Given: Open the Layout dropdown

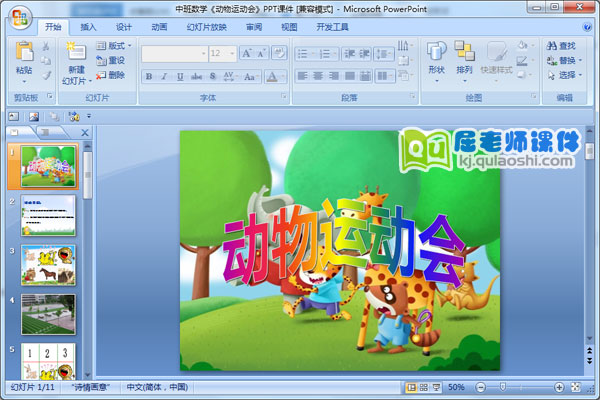Looking at the screenshot, I should point(114,46).
